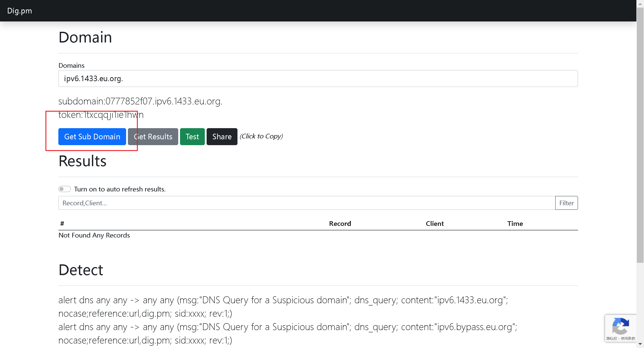Screen dimensions: 644x348
Task: Focus the Record,Client filter field
Action: (x=307, y=203)
